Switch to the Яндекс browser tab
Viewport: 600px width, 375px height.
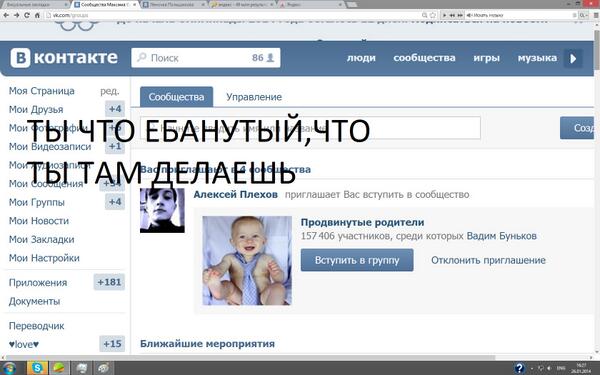coord(311,5)
